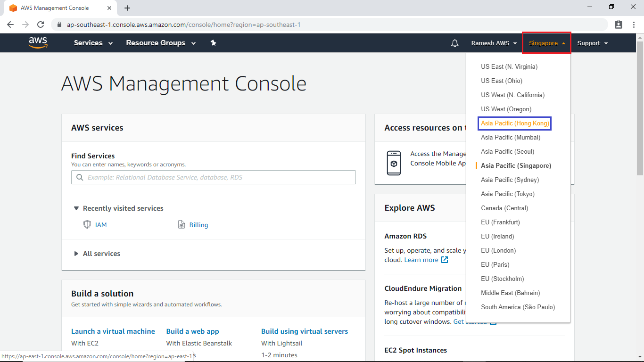Open Chrome's three-dot menu
This screenshot has height=362, width=644.
[x=634, y=25]
